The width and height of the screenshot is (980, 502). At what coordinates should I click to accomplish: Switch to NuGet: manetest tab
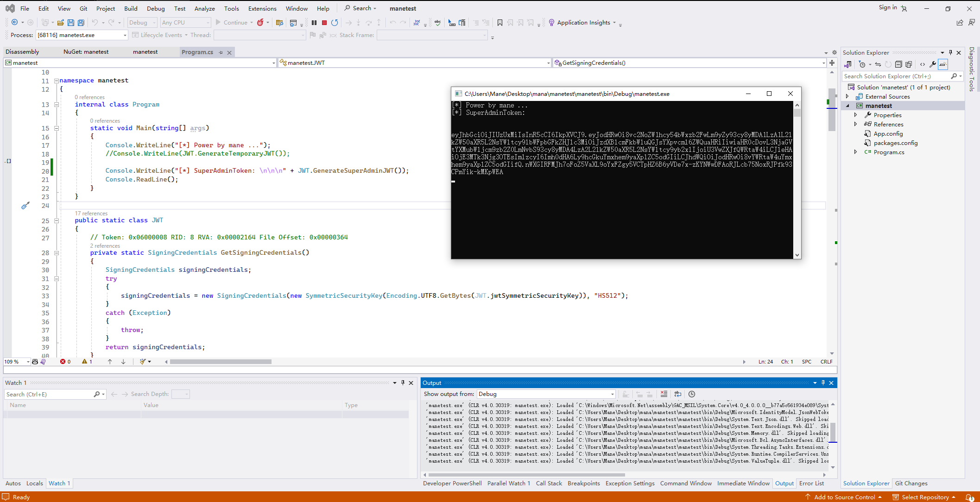coord(86,52)
